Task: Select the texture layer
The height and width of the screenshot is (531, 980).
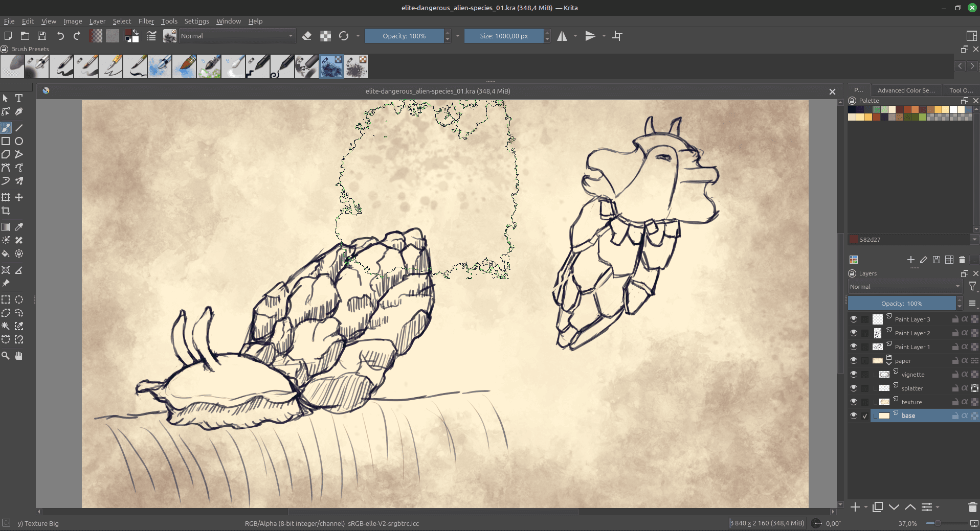Action: pos(911,402)
